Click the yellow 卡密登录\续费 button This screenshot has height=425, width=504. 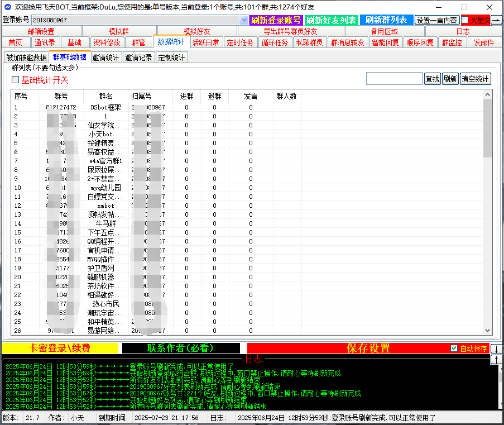pos(60,348)
